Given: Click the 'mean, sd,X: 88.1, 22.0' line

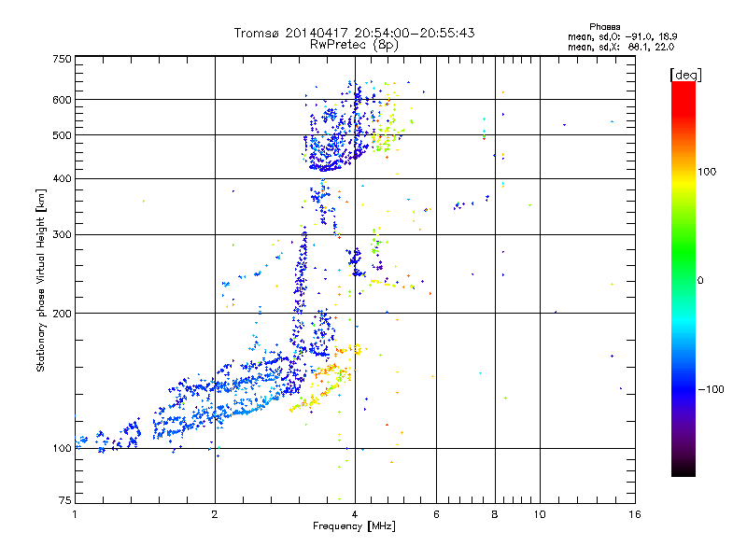Looking at the screenshot, I should (x=621, y=47).
